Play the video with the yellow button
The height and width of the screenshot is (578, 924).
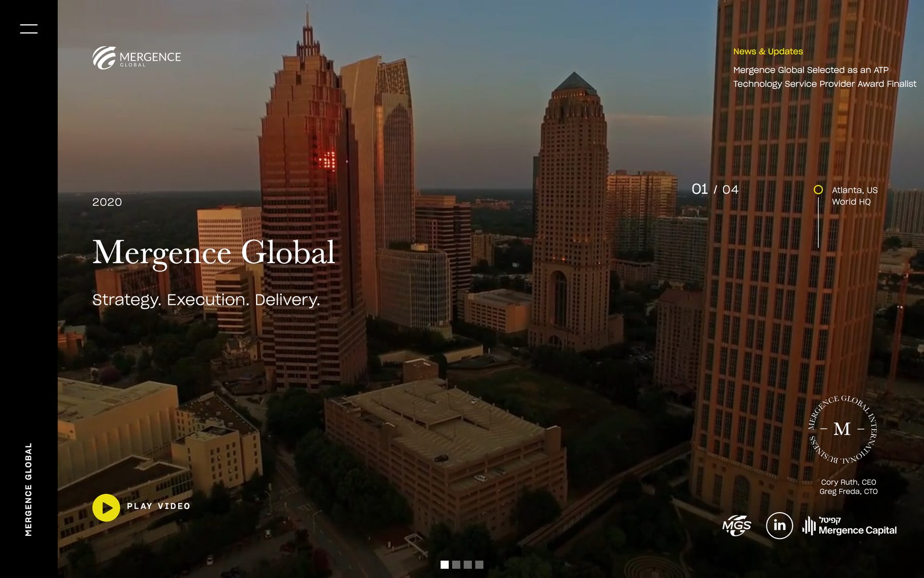click(106, 508)
